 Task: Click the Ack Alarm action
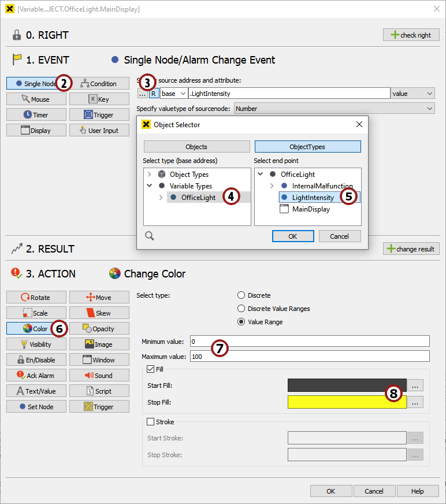(36, 376)
